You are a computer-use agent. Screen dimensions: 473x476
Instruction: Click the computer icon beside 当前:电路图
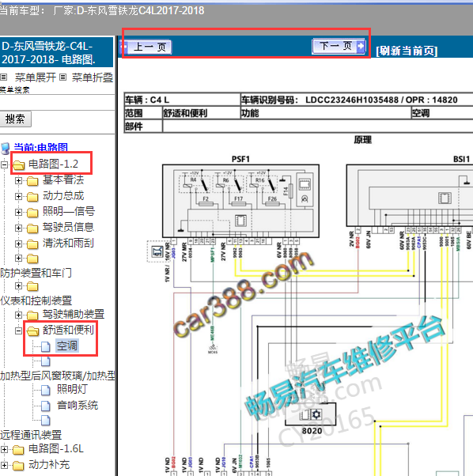[x=6, y=149]
